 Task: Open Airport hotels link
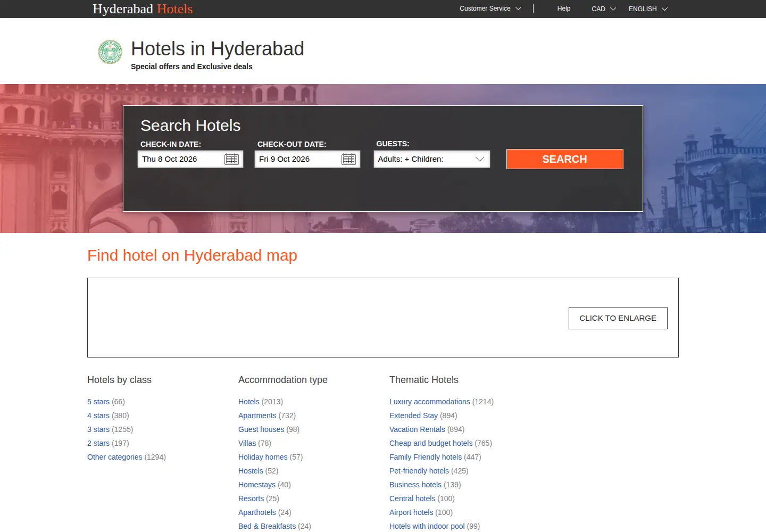pos(411,512)
